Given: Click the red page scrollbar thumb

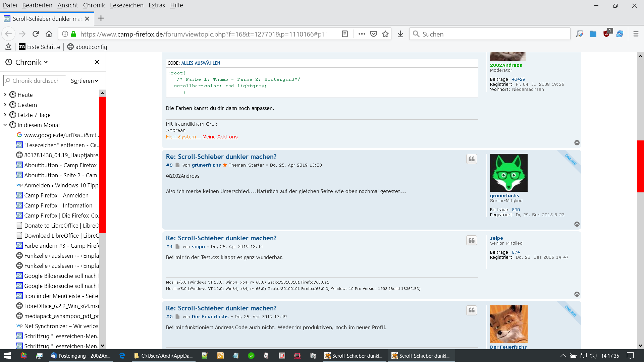Looking at the screenshot, I should tap(640, 166).
